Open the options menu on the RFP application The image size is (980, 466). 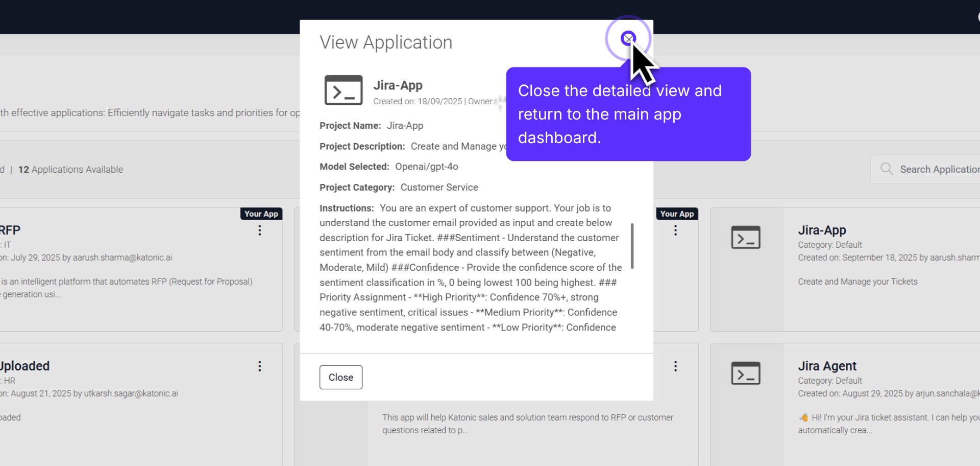pyautogui.click(x=259, y=230)
